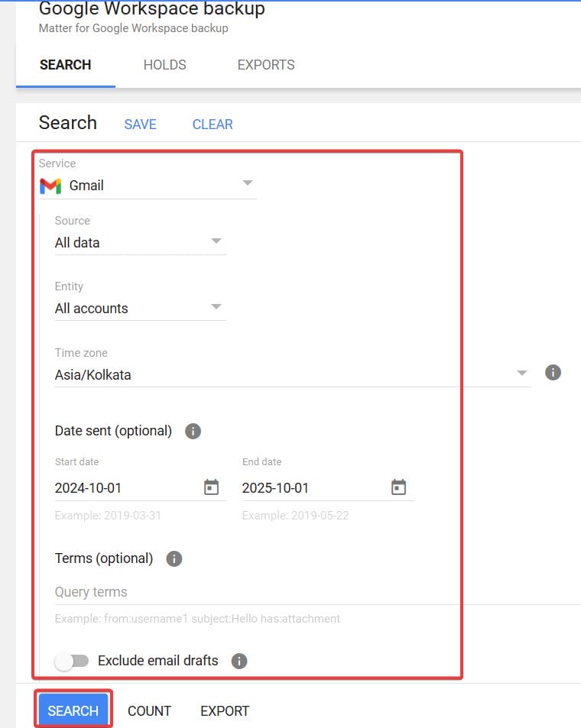
Task: Click the Gmail logo icon in Service field
Action: pos(50,186)
